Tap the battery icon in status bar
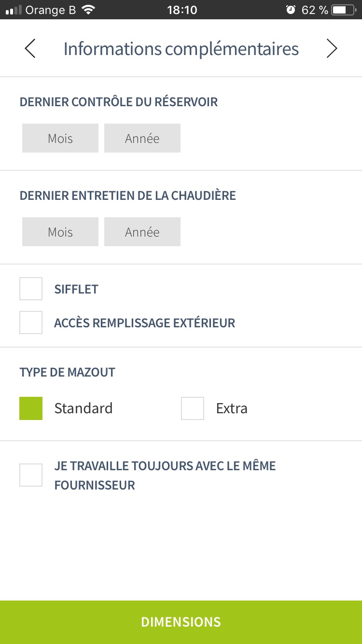This screenshot has width=362, height=644. 343,10
